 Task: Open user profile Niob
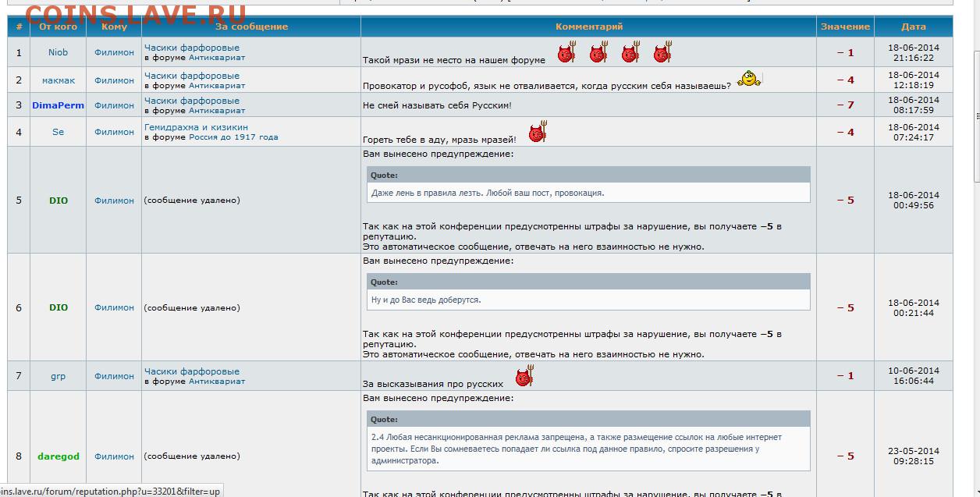coord(58,52)
